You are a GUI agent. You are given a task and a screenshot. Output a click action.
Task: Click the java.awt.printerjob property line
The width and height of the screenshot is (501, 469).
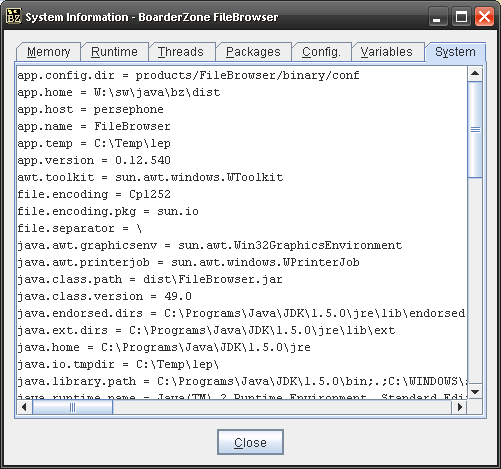pyautogui.click(x=188, y=262)
